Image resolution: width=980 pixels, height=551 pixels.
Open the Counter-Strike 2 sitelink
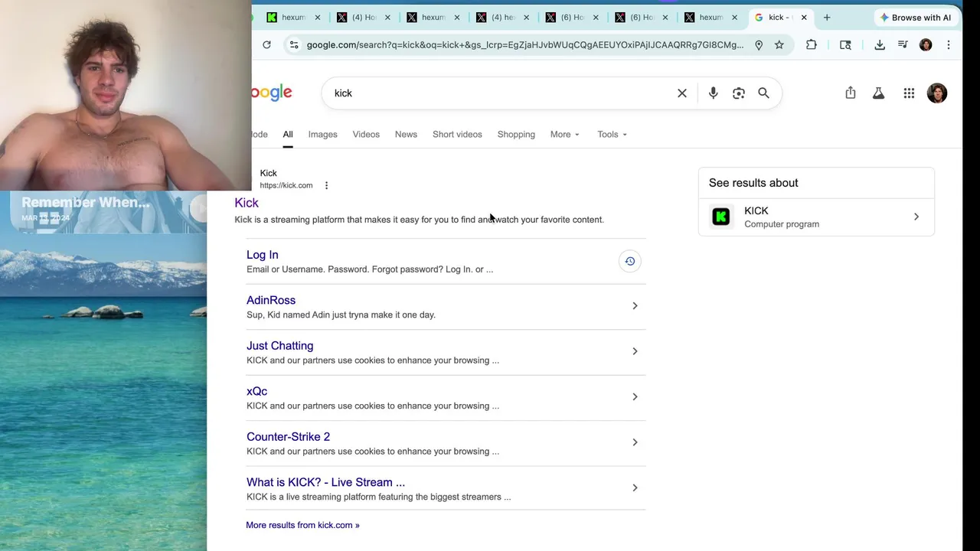(x=289, y=437)
